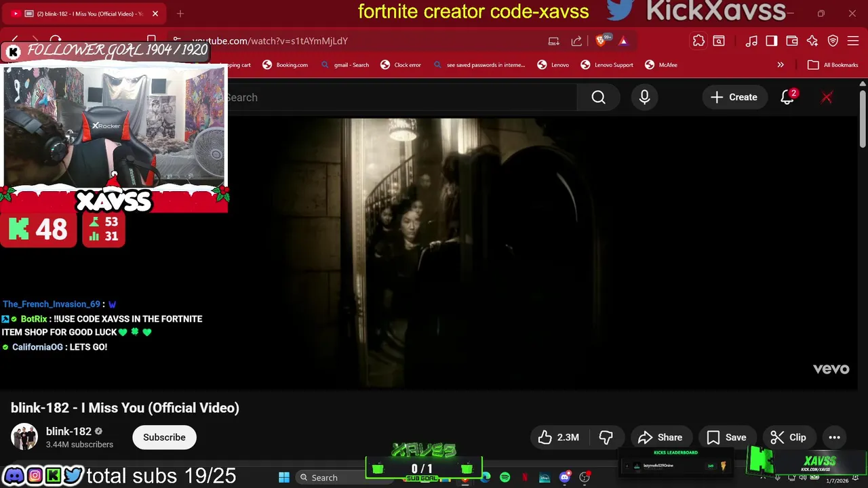The height and width of the screenshot is (488, 868).
Task: Open the gmail - Search bookmark
Action: (344, 65)
